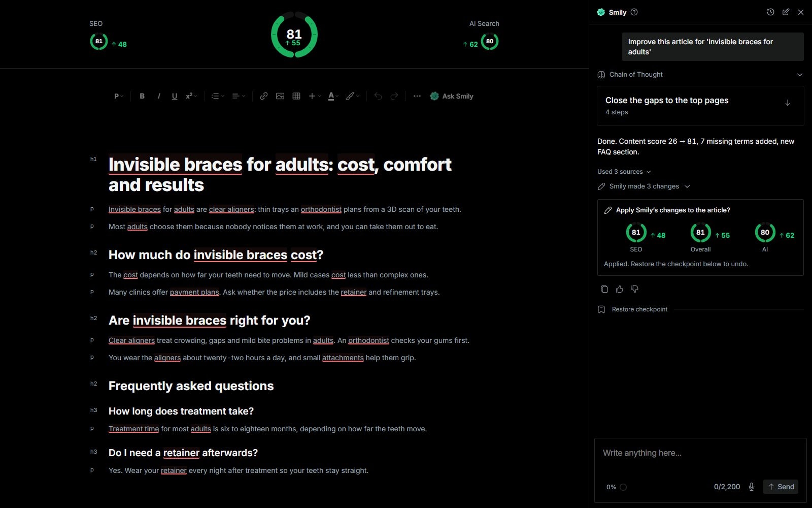Open the text alignment dropdown
This screenshot has height=508, width=812.
(239, 96)
